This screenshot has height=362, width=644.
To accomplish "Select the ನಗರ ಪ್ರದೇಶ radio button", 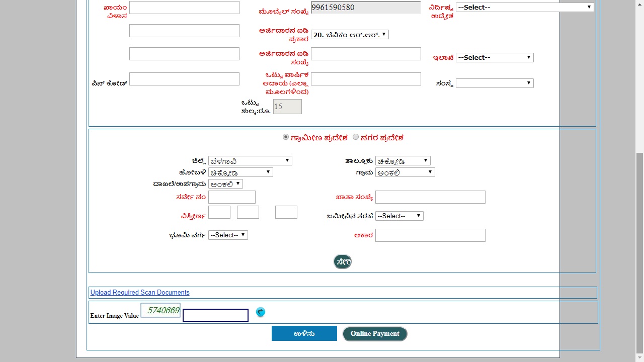I will tap(356, 137).
